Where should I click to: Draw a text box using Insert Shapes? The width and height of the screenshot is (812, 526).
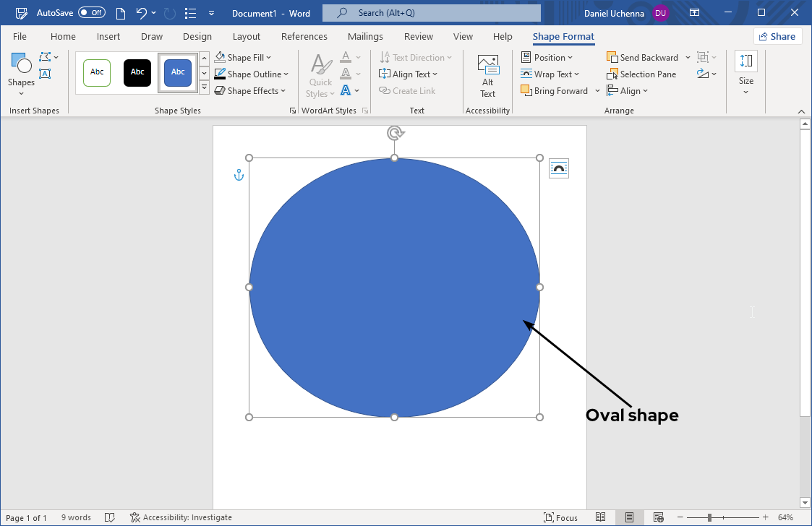(x=46, y=73)
